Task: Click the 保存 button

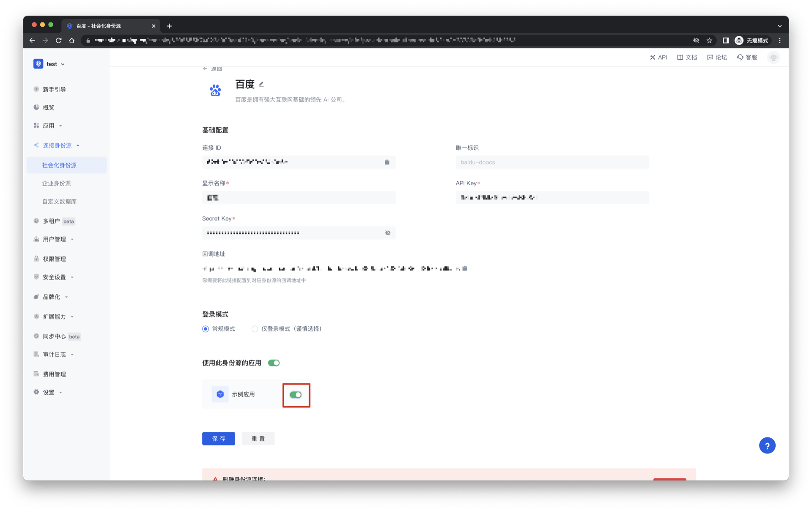Action: click(x=218, y=439)
